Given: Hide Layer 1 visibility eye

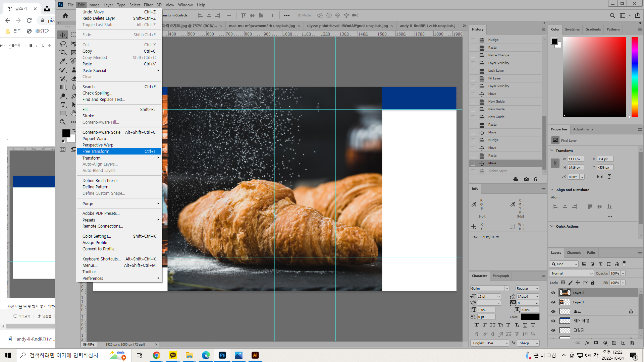Looking at the screenshot, I should (553, 302).
